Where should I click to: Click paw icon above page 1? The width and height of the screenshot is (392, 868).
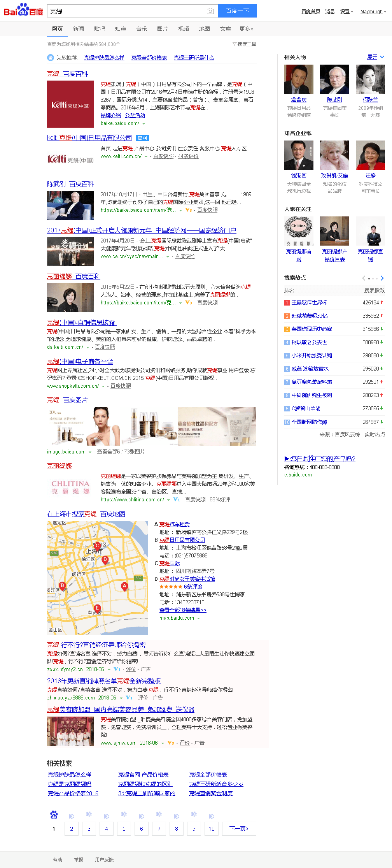coord(54,814)
